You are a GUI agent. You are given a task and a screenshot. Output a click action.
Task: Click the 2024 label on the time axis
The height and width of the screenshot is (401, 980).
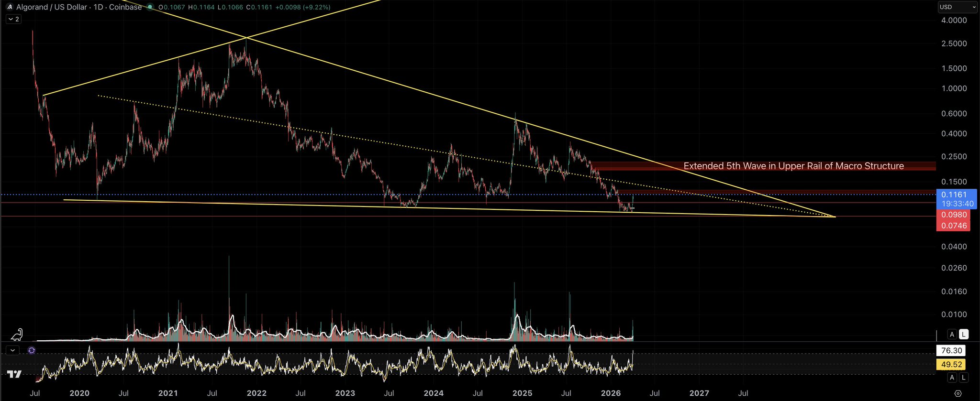point(434,393)
